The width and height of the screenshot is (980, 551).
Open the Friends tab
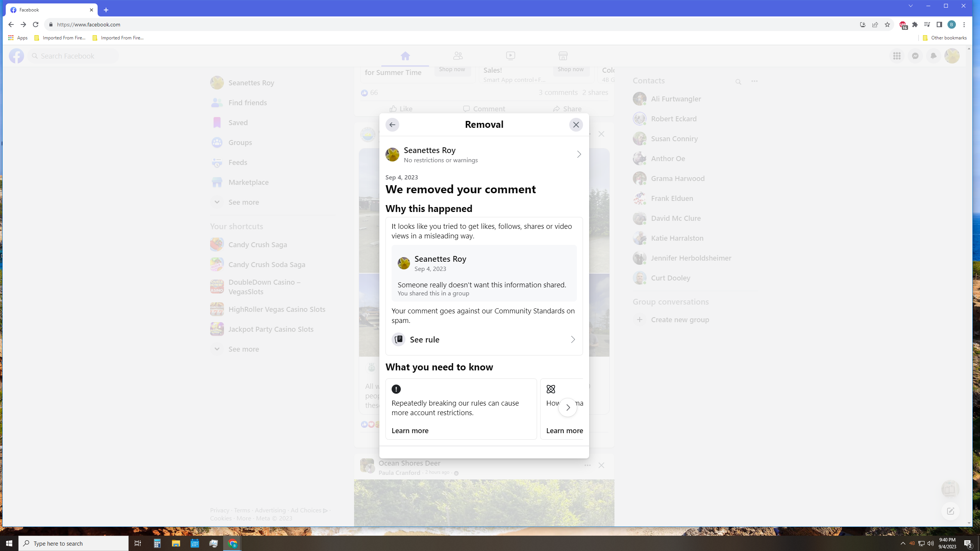pyautogui.click(x=458, y=56)
